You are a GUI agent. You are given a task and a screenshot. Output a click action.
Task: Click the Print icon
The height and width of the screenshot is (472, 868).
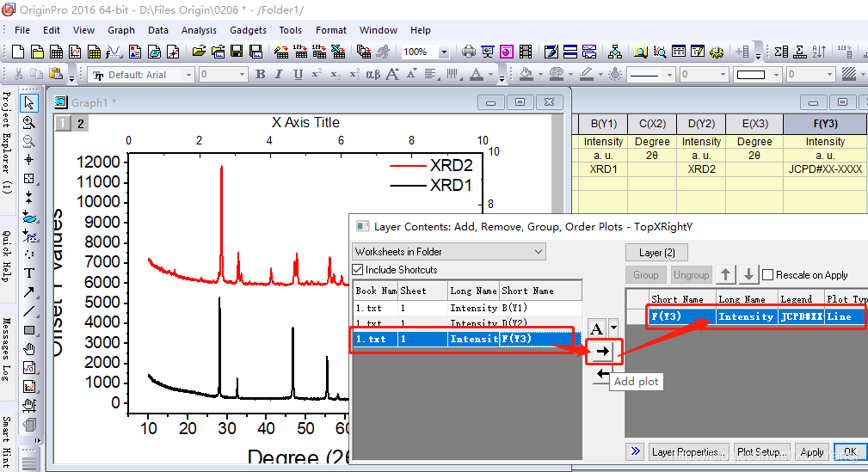click(469, 52)
